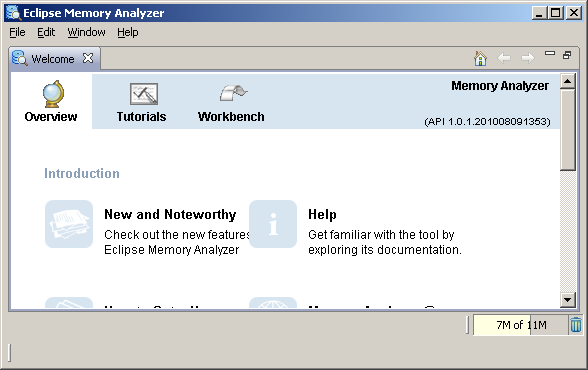The width and height of the screenshot is (588, 370).
Task: Run garbage collector trash icon
Action: (x=576, y=325)
